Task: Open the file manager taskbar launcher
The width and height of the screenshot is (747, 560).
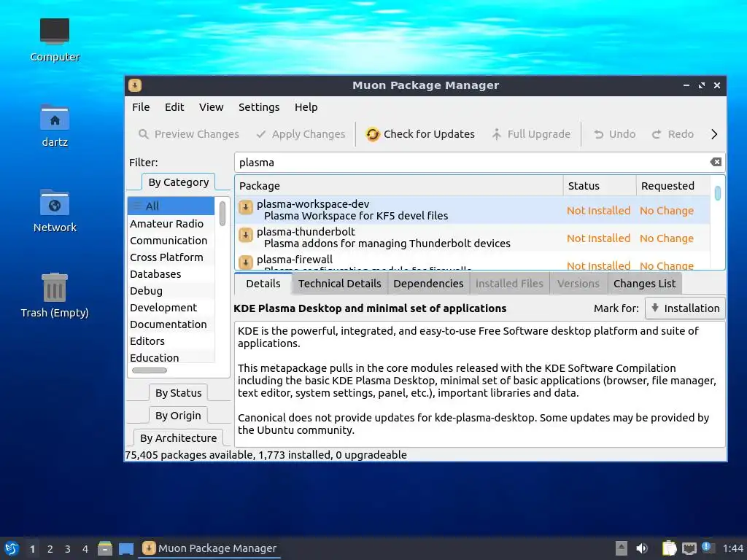Action: coord(105,548)
